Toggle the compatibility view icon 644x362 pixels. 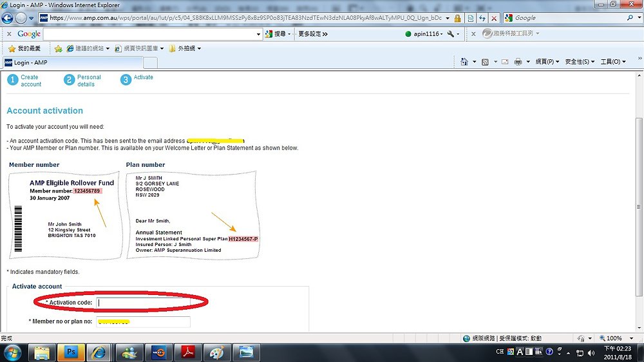click(471, 18)
